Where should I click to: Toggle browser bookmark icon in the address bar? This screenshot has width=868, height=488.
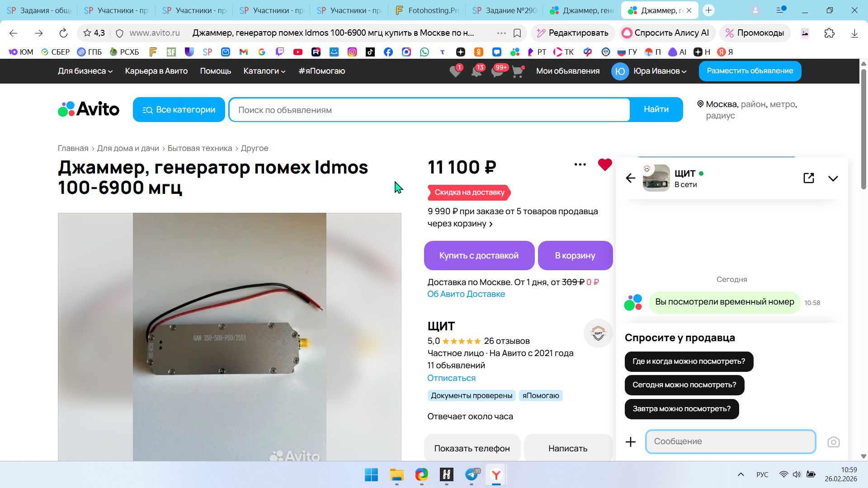517,33
